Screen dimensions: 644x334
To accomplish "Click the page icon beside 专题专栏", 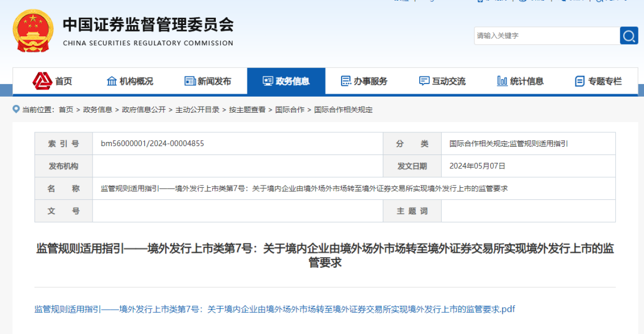I will (580, 81).
